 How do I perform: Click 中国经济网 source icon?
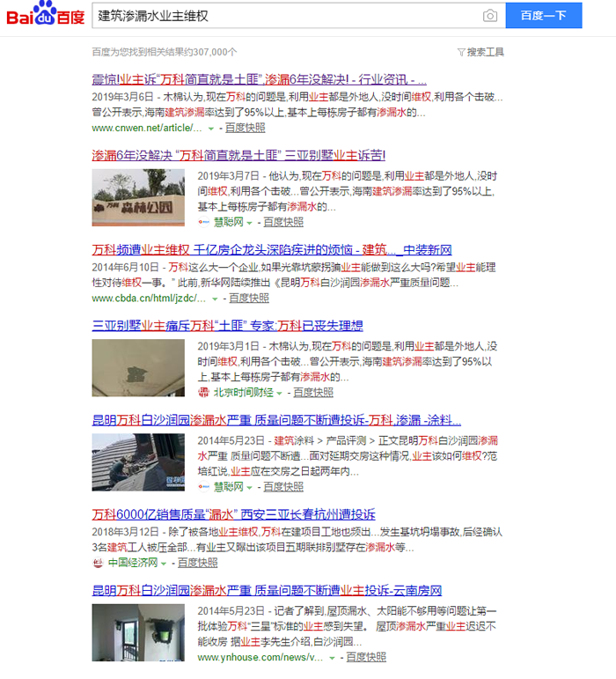pyautogui.click(x=99, y=563)
